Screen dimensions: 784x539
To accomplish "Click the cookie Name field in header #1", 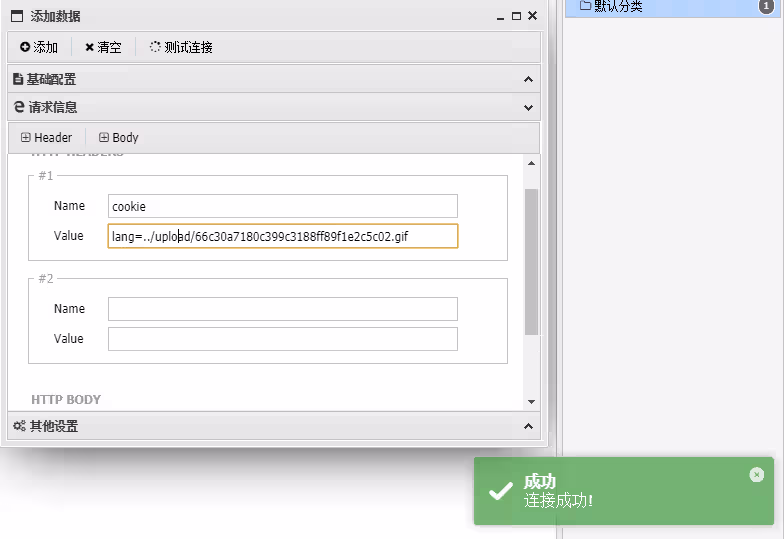I will click(x=282, y=206).
